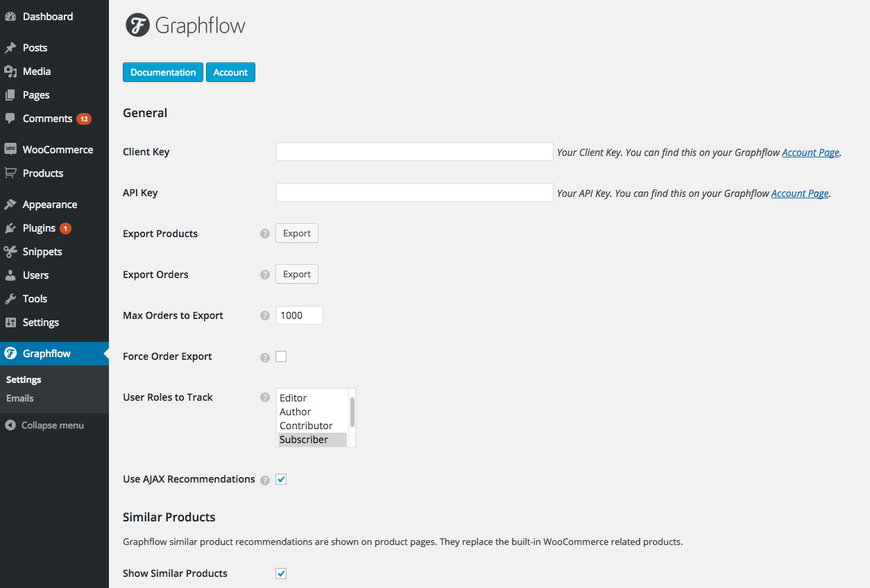The image size is (870, 588).
Task: Open Account Page link beside API Key
Action: 800,193
